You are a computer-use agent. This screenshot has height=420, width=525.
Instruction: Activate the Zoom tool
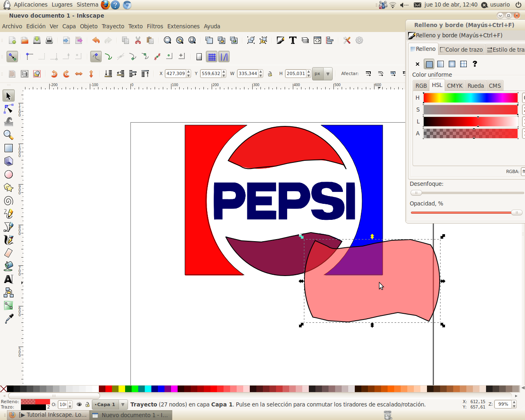(9, 135)
